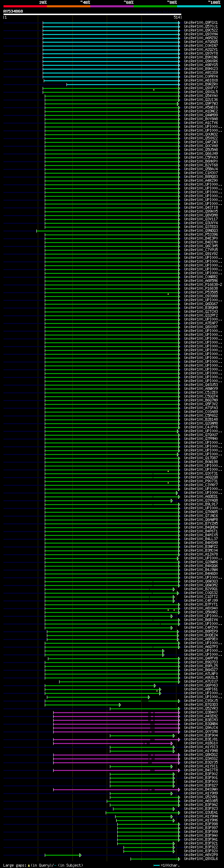Select UniRef100_P90731 label
Image resolution: width=224 pixels, height=868 pixels.
click(201, 481)
